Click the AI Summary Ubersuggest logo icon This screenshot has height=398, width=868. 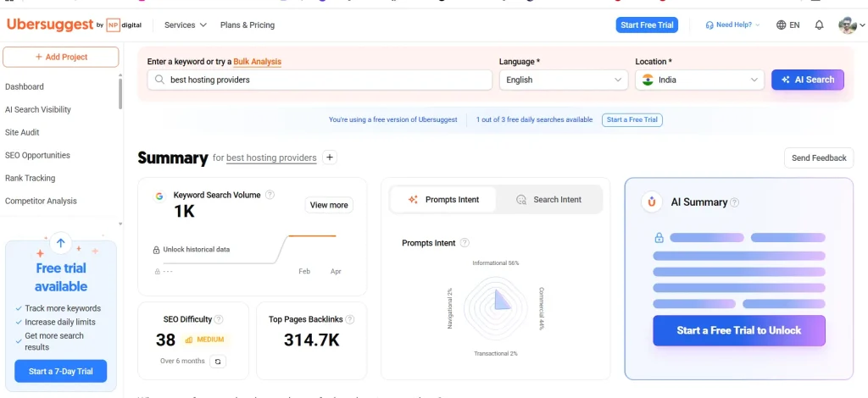[652, 202]
